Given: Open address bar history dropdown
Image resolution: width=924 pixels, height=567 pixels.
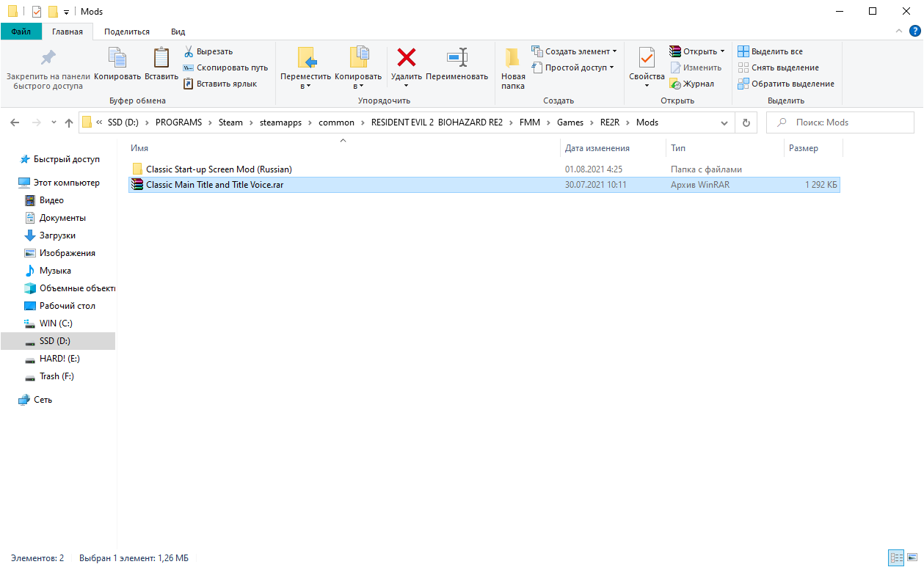Looking at the screenshot, I should [724, 122].
